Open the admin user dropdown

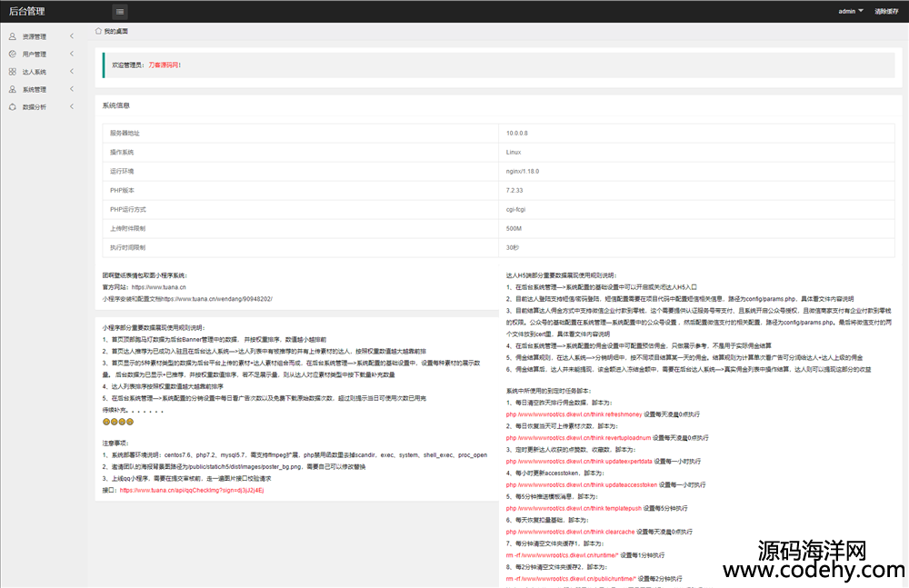pos(850,12)
